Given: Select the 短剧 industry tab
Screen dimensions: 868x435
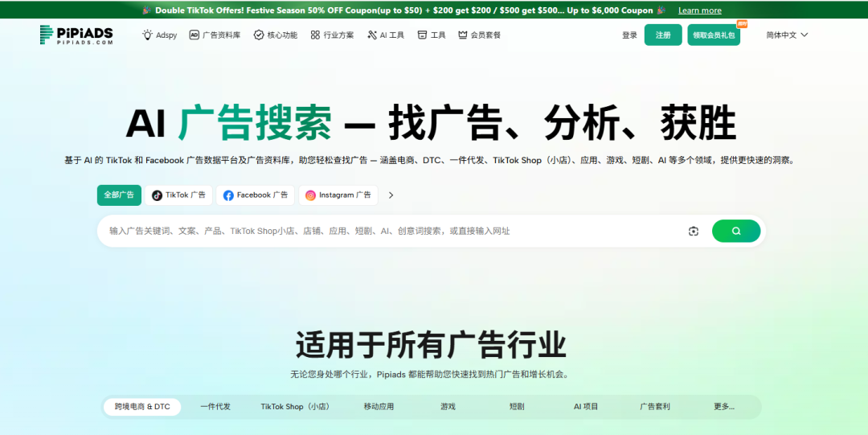Looking at the screenshot, I should click(x=517, y=407).
